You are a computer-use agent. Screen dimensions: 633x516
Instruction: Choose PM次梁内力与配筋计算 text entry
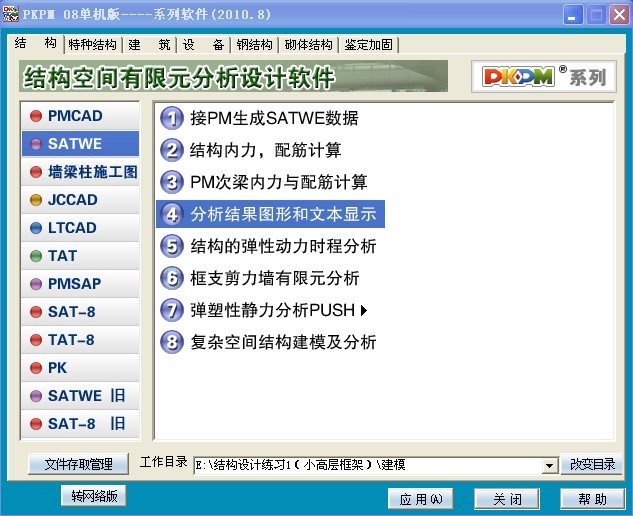[279, 182]
